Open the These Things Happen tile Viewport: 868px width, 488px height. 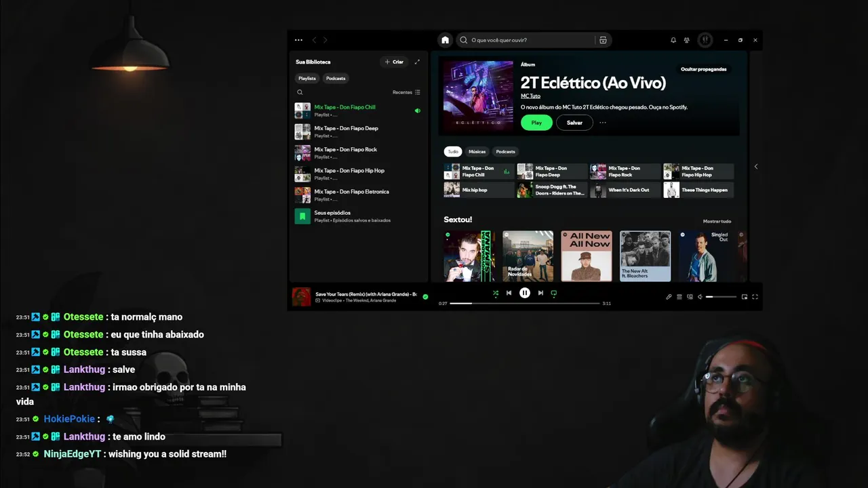click(x=698, y=190)
